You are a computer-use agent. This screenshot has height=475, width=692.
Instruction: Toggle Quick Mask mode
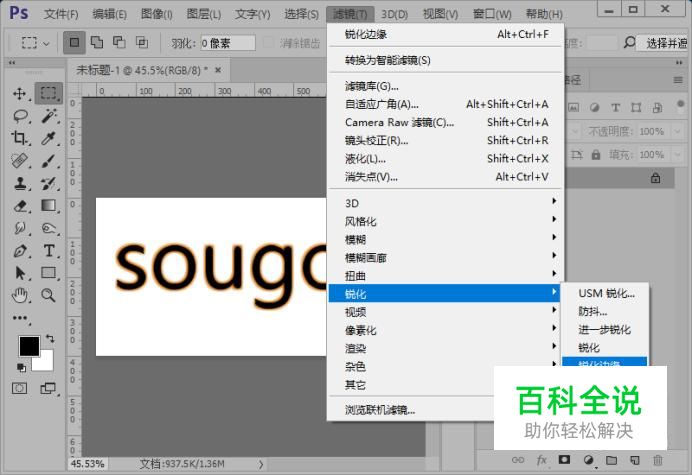pyautogui.click(x=19, y=388)
